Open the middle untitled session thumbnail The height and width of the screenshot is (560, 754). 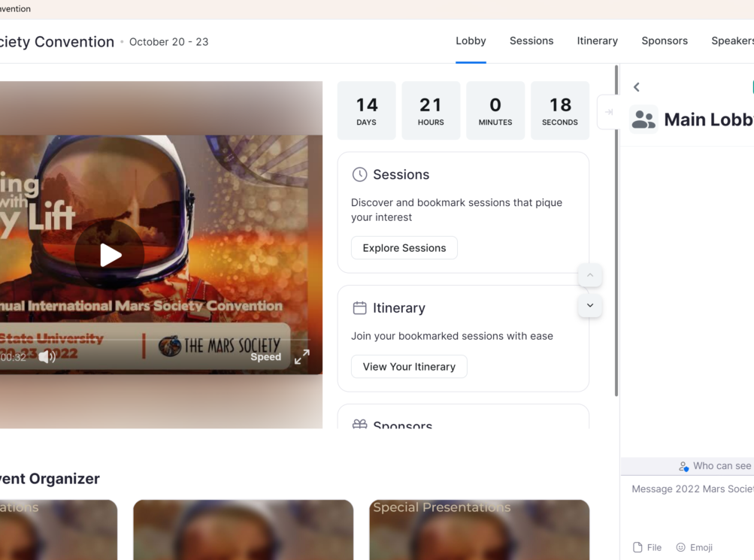click(244, 530)
